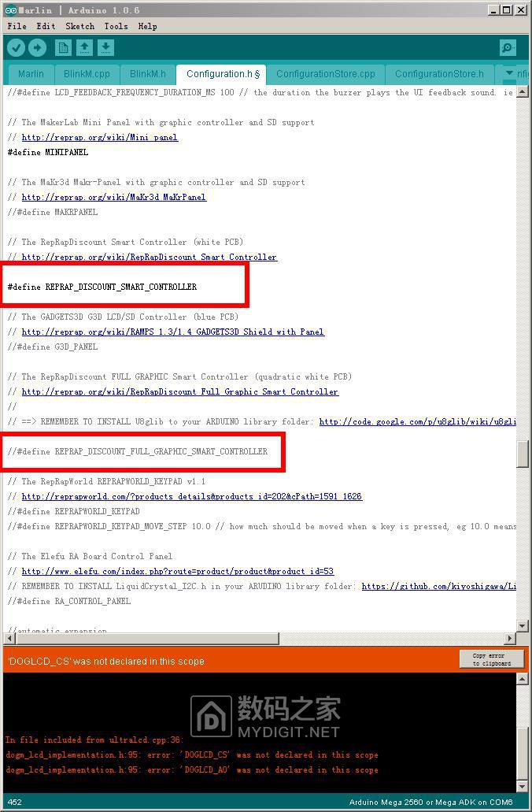
Task: Click the line number 452 in the status bar
Action: click(14, 803)
